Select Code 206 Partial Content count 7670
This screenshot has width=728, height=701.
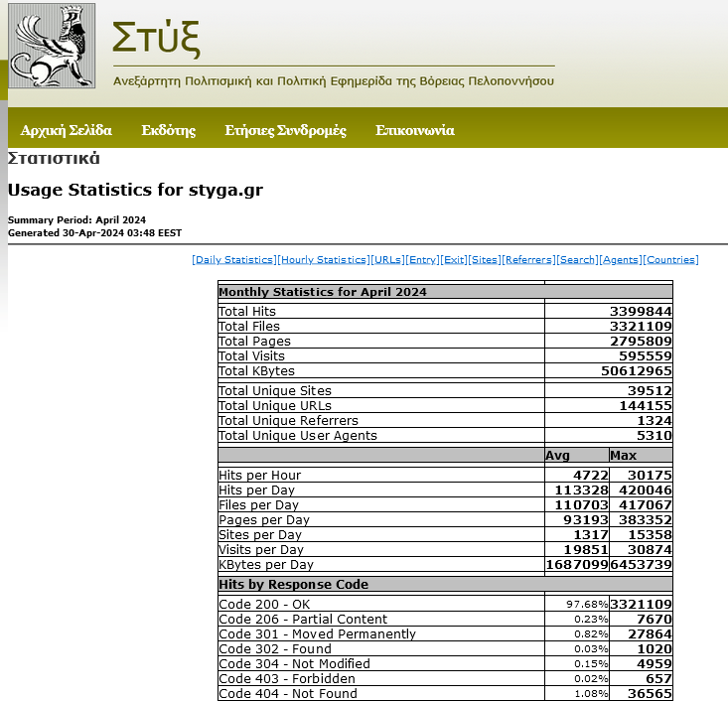(655, 619)
